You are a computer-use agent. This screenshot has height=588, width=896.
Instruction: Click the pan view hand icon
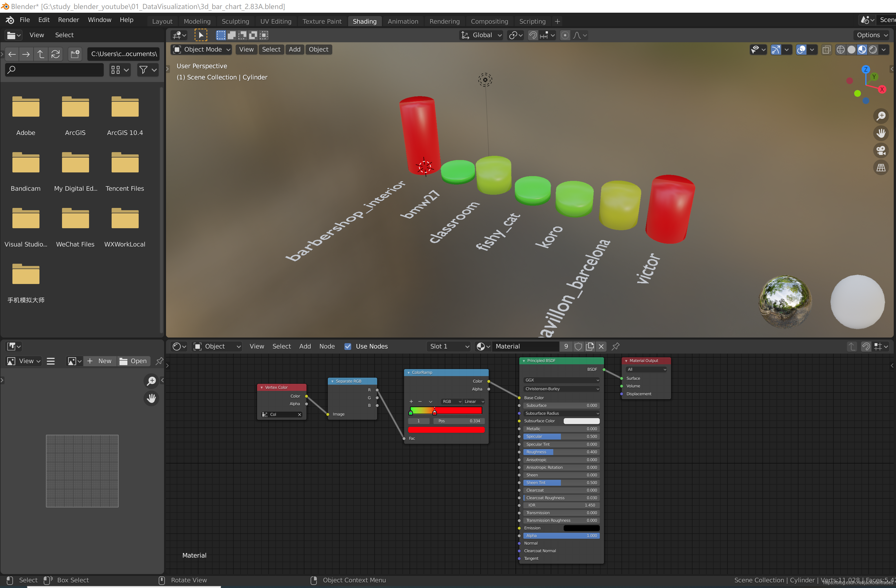pos(881,133)
